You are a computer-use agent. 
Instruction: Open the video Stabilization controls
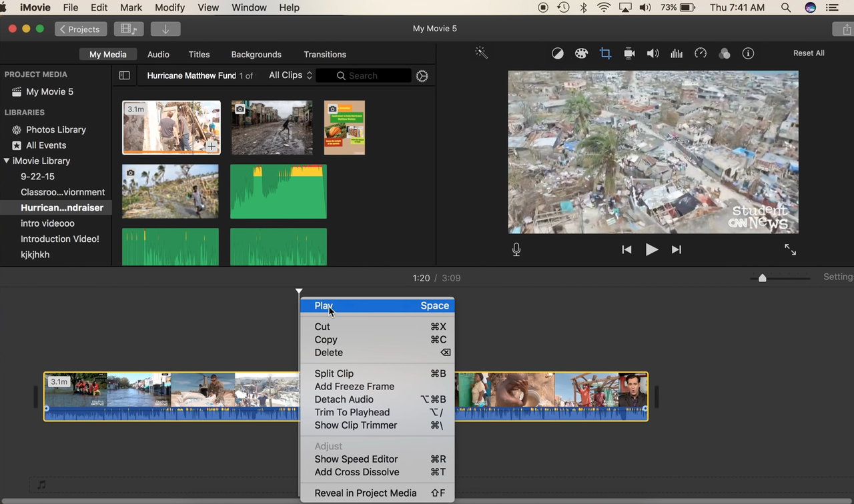[x=629, y=53]
